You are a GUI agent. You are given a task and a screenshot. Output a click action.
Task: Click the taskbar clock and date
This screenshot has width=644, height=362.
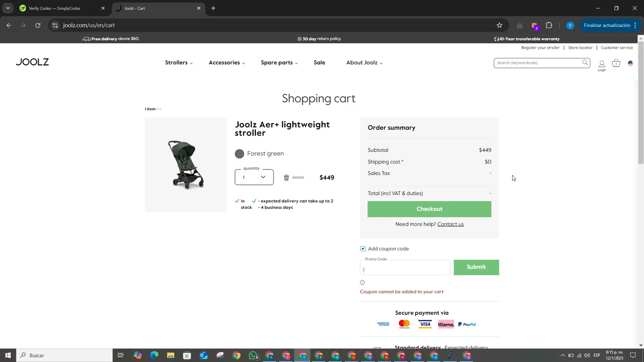coord(614,355)
